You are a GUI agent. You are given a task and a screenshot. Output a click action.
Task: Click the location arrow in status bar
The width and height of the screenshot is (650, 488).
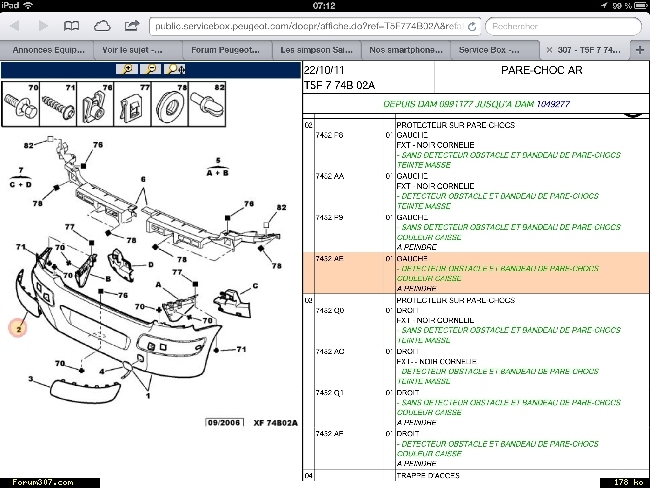[x=604, y=5]
